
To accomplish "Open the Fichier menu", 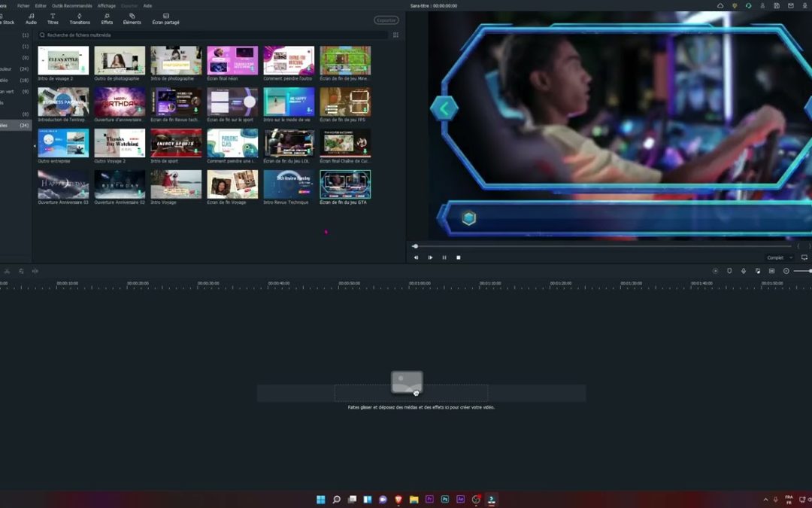I will 23,6.
